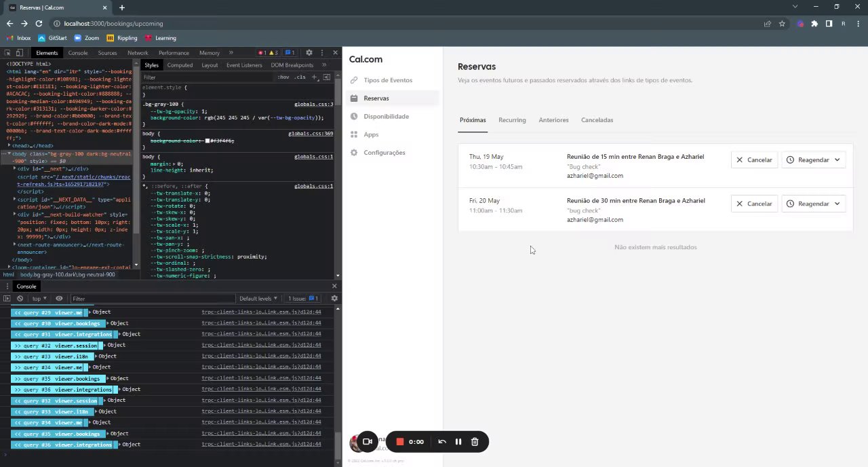Switch to the Sources tab in DevTools
This screenshot has height=467, width=868.
[107, 52]
